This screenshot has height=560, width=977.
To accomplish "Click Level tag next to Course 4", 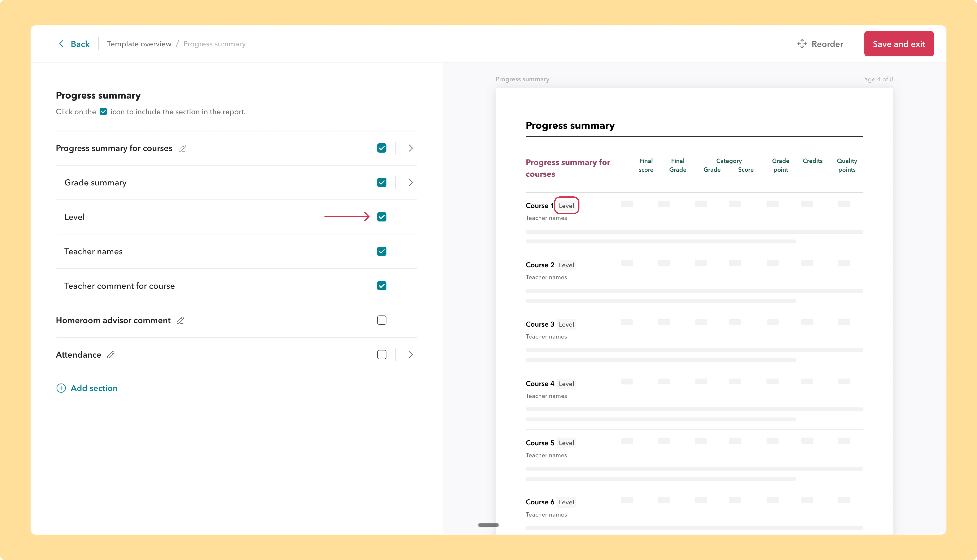I will tap(566, 383).
